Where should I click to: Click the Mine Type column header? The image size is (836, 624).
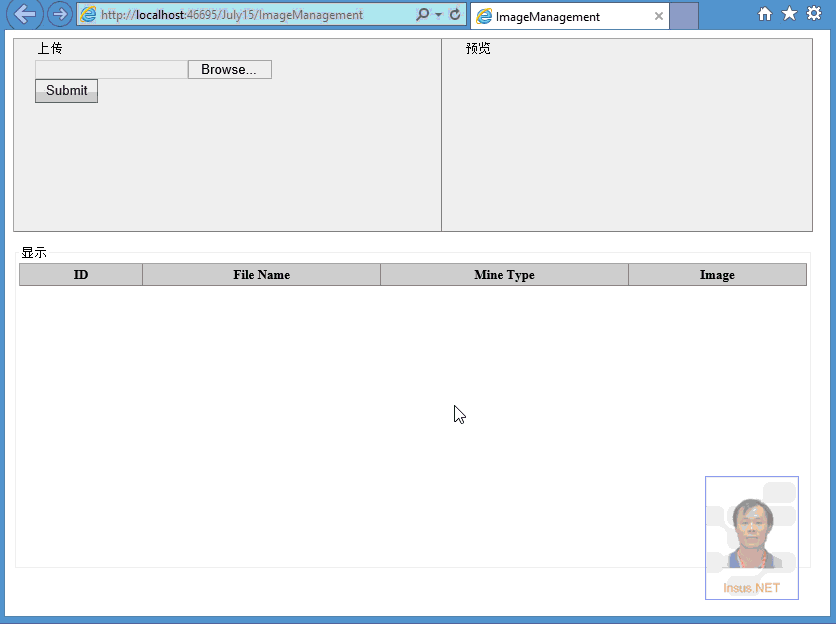click(504, 275)
